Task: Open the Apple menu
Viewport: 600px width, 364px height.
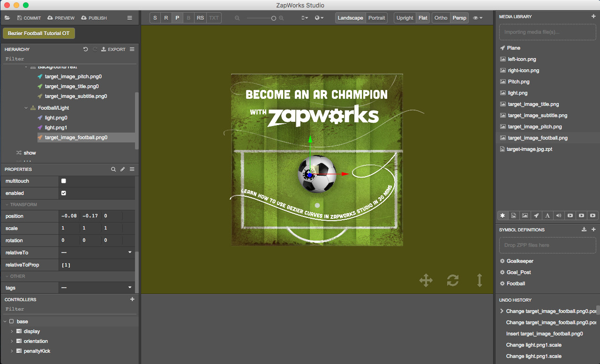Action: (x=7, y=4)
